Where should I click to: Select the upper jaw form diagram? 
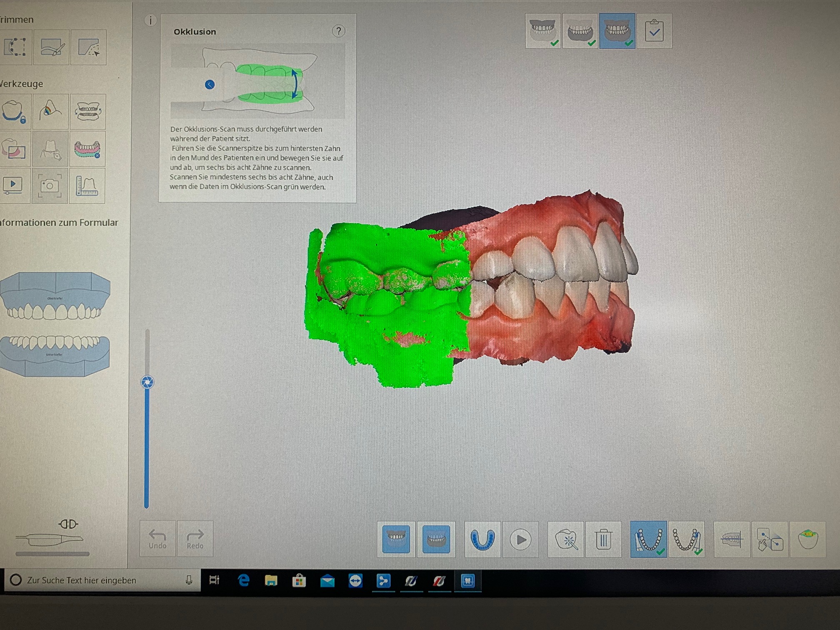pyautogui.click(x=55, y=296)
